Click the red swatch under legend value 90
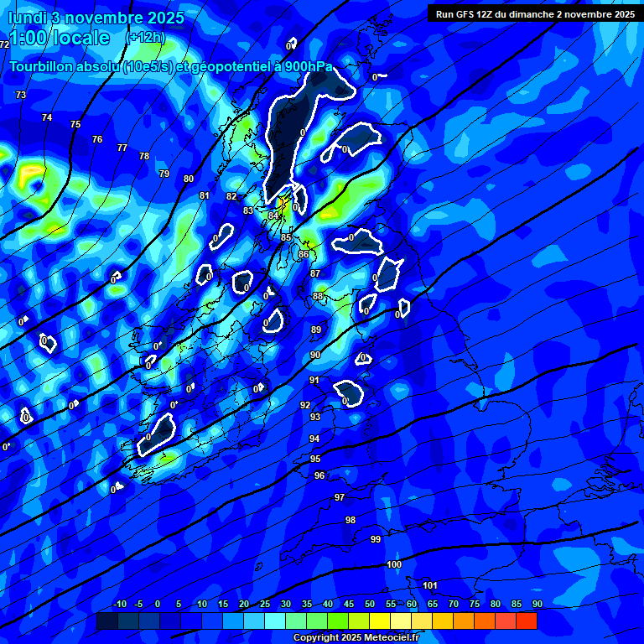644x644 pixels. click(x=527, y=621)
